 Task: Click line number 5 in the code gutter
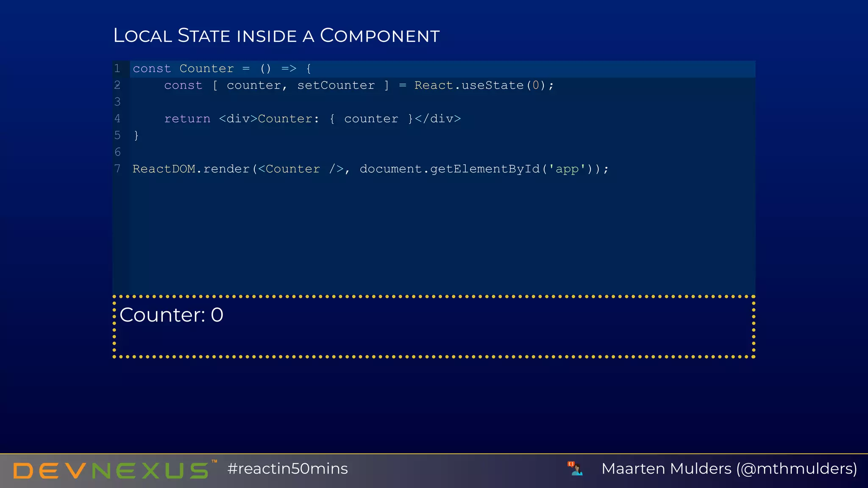coord(117,135)
